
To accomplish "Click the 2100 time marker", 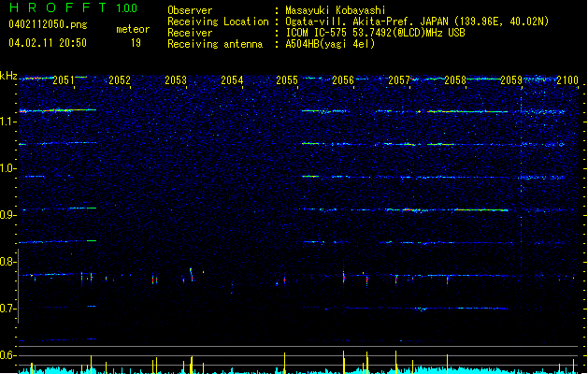I will tap(567, 80).
